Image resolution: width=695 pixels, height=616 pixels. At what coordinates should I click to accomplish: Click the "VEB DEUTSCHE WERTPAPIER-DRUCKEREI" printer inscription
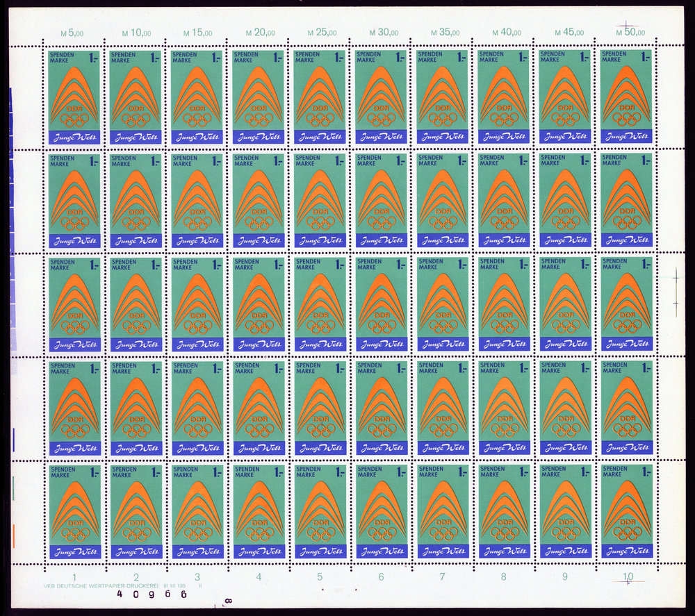point(101,585)
